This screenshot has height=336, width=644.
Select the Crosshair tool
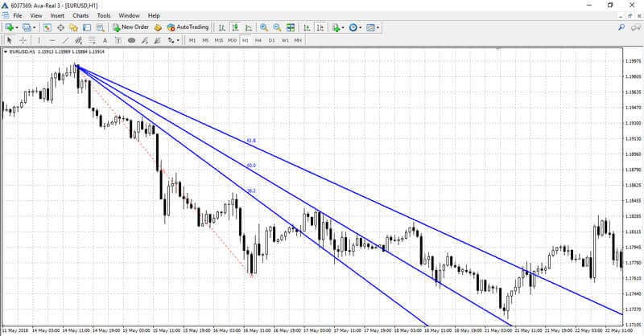[x=23, y=40]
